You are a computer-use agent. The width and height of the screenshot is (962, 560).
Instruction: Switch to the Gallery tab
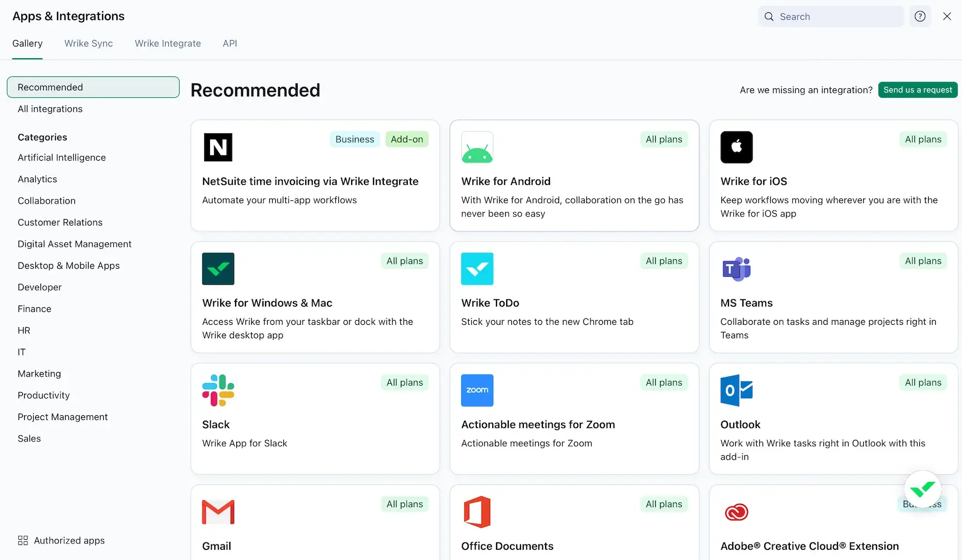27,43
